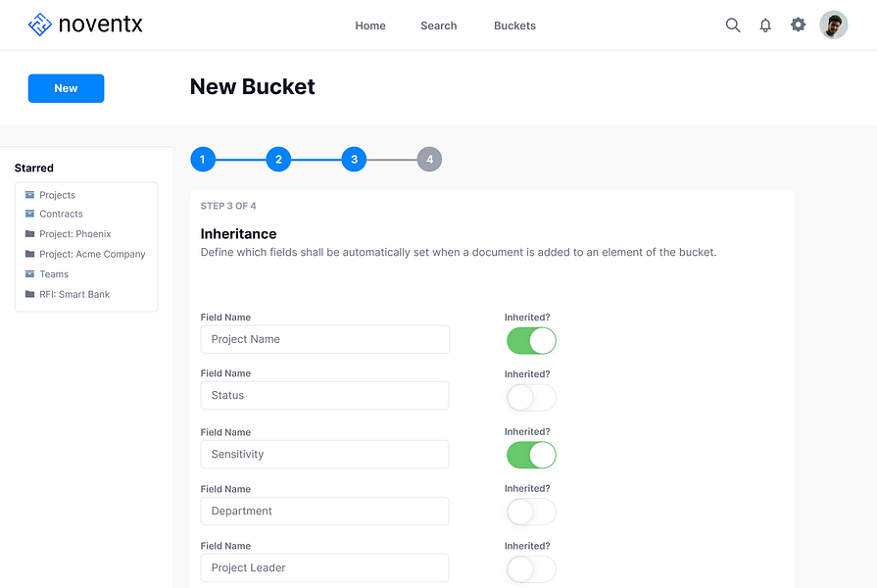The image size is (877, 588).
Task: Click bucket icon next to Projects
Action: click(29, 195)
